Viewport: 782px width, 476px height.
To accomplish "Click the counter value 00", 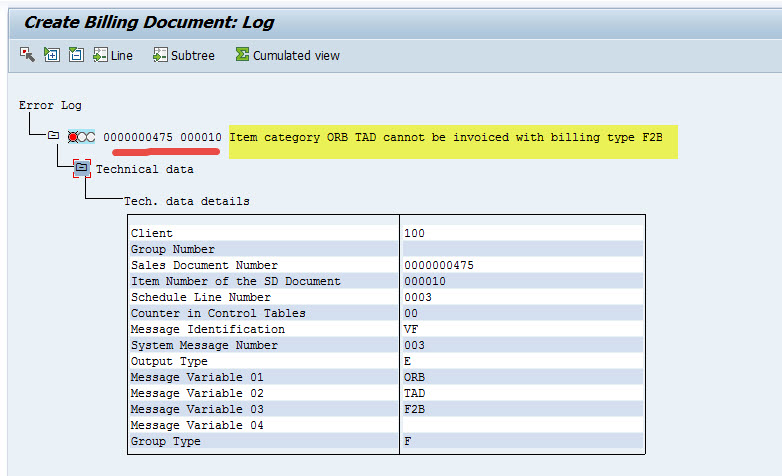I will coord(410,313).
